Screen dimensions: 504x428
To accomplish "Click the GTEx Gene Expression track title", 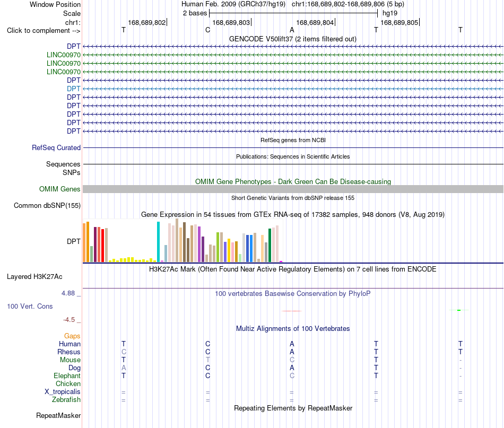I will point(293,215).
